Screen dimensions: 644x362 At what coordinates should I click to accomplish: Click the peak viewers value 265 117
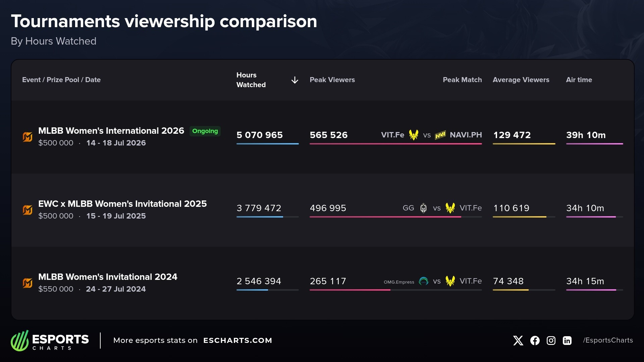pos(328,281)
